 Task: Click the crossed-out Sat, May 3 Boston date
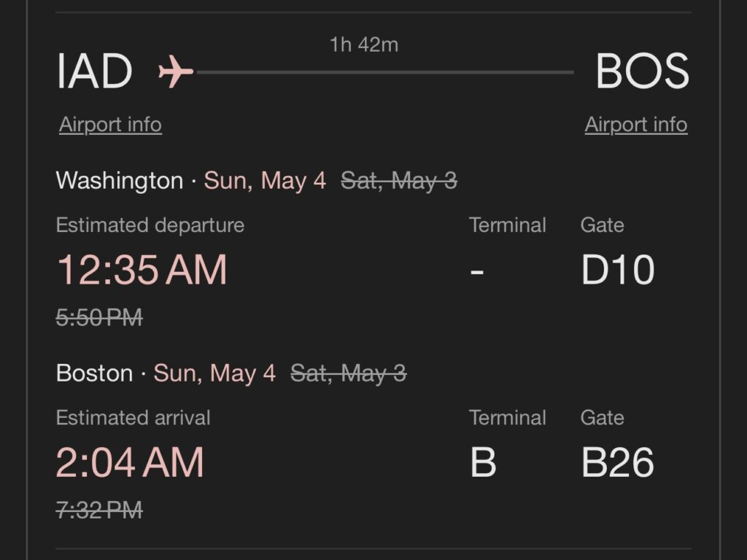click(x=348, y=373)
